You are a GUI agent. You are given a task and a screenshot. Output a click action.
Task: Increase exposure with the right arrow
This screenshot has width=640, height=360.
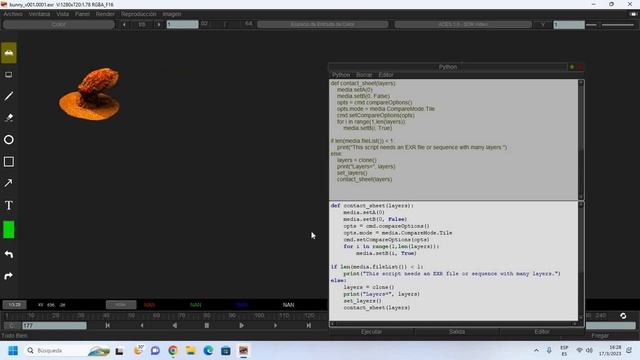point(159,24)
